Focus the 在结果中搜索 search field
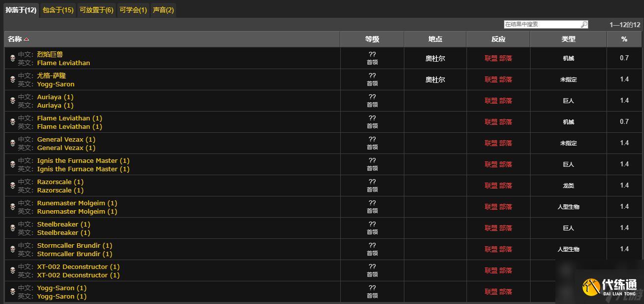Viewport: 644px width, 304px height. [x=541, y=24]
